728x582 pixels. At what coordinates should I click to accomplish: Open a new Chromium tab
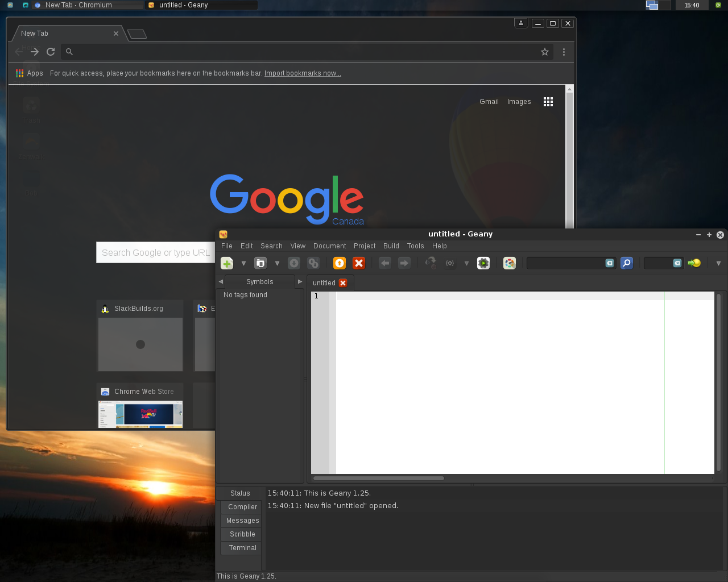[137, 34]
